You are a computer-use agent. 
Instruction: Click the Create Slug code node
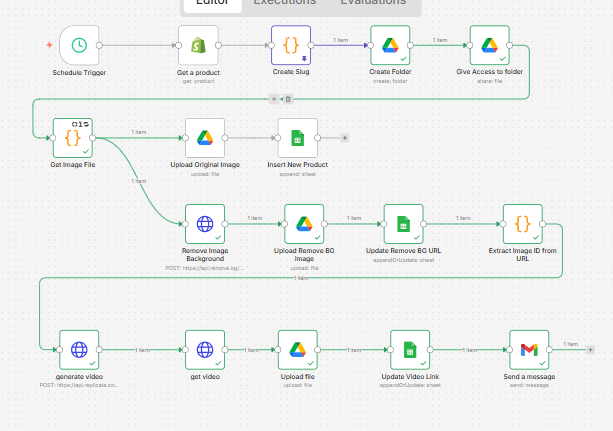point(290,46)
